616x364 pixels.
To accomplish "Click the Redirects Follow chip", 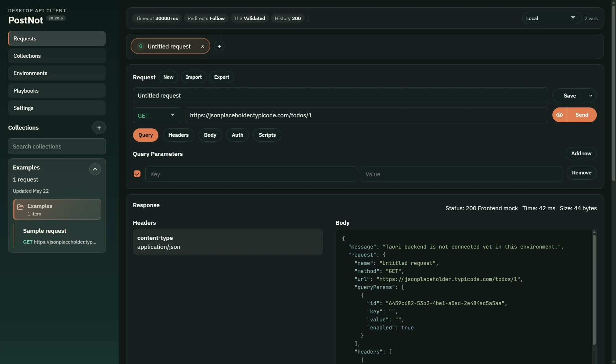I will [x=206, y=18].
